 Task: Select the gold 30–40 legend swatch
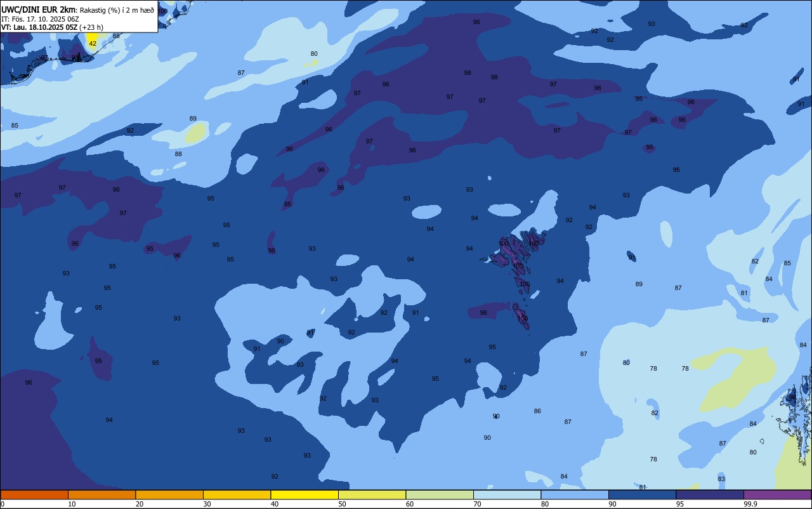click(237, 494)
